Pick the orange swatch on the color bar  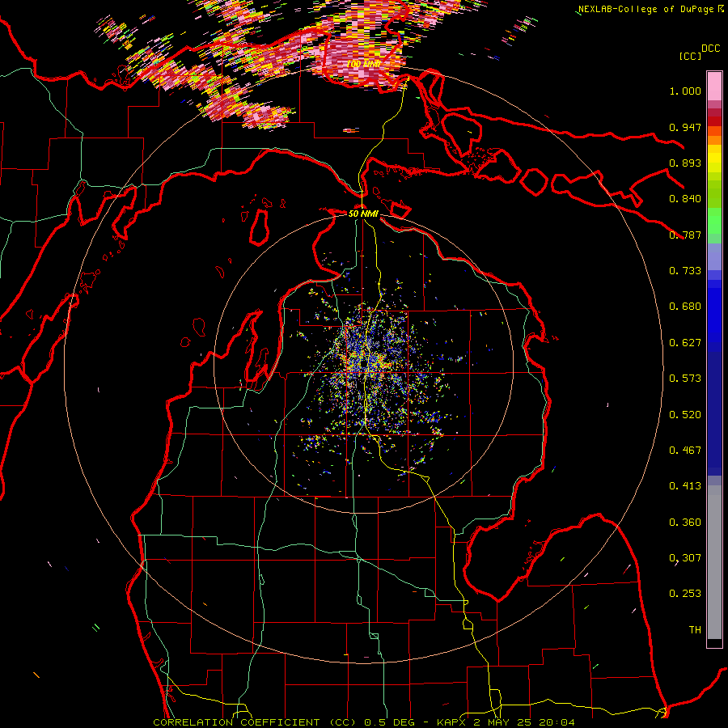click(714, 140)
